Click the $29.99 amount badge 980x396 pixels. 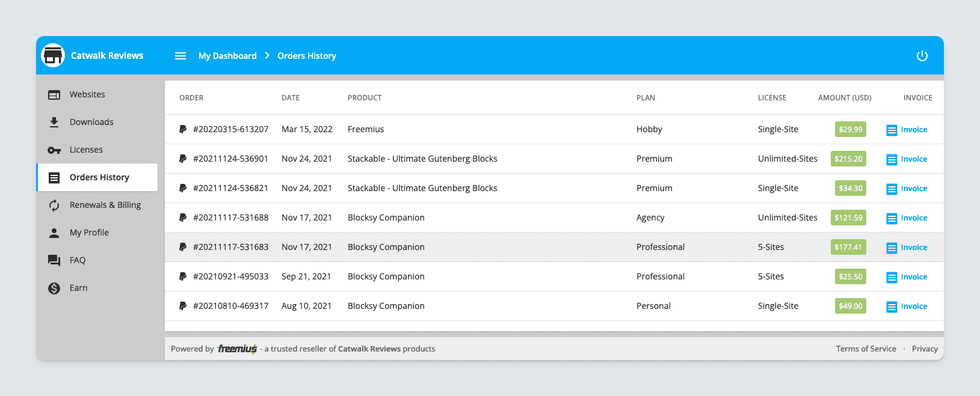point(851,129)
